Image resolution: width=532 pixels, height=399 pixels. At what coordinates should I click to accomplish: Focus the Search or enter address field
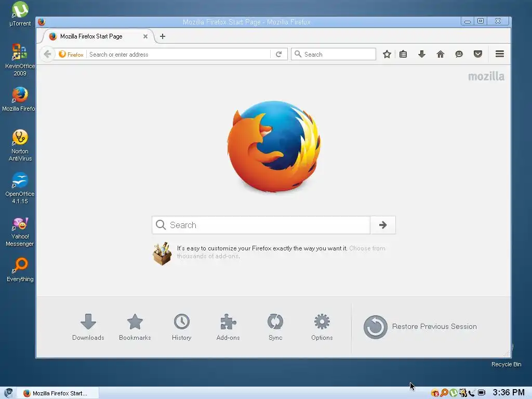pyautogui.click(x=179, y=54)
